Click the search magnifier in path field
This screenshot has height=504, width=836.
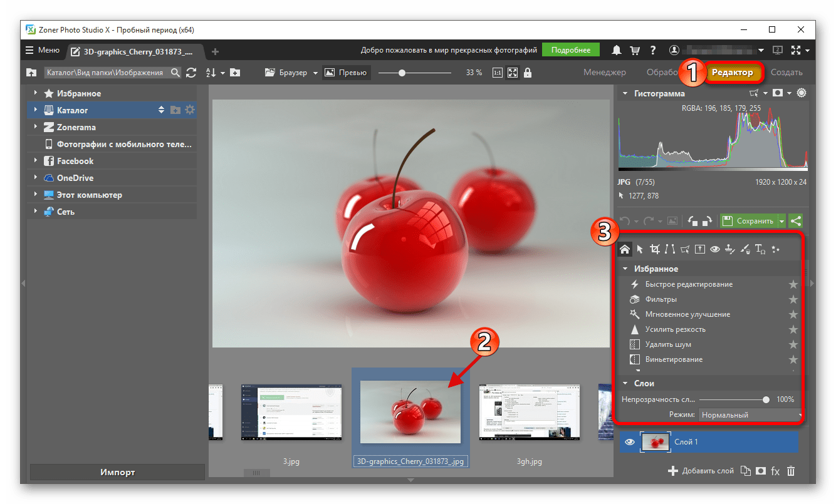pyautogui.click(x=175, y=73)
